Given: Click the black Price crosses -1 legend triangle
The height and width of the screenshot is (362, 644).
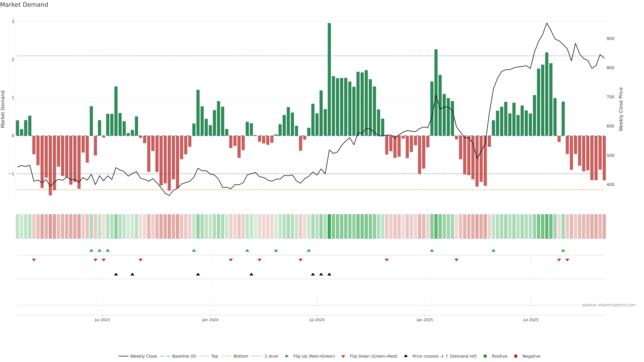Looking at the screenshot, I should [406, 356].
